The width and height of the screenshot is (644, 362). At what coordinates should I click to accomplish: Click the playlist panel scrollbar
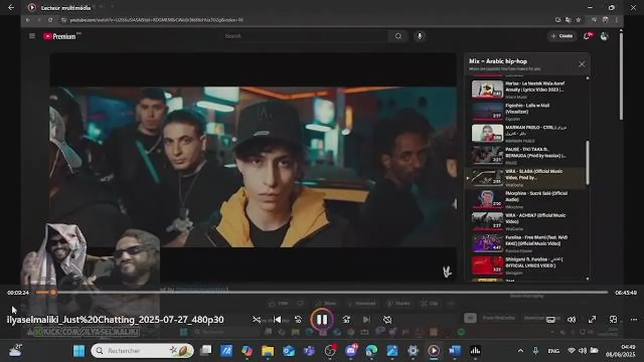point(587,162)
